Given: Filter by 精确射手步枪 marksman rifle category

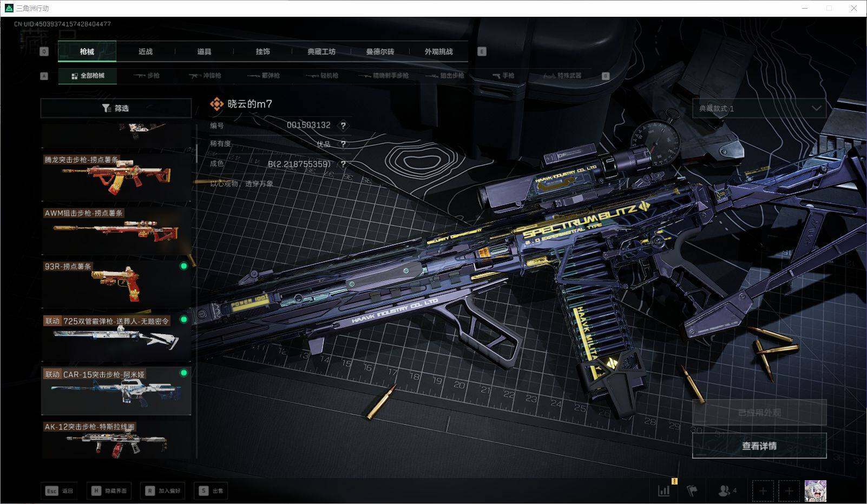Looking at the screenshot, I should [384, 76].
